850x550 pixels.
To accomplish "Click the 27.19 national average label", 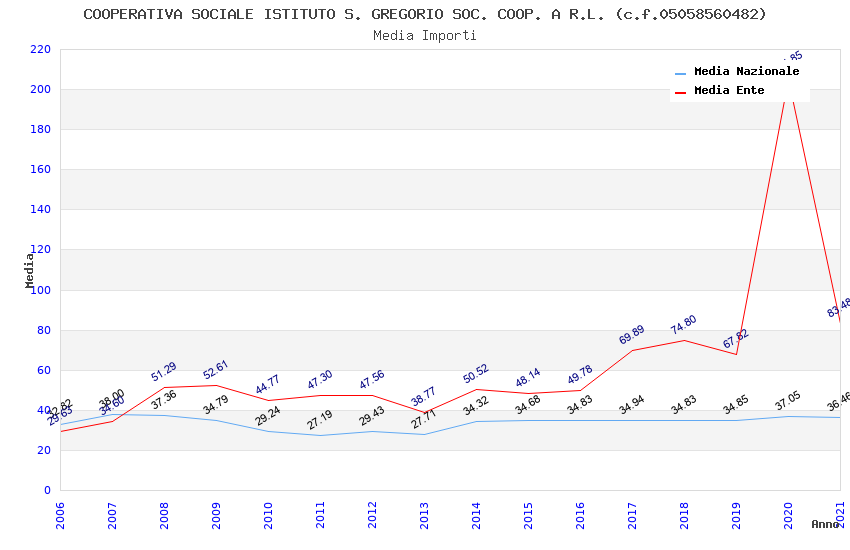I will (x=320, y=420).
